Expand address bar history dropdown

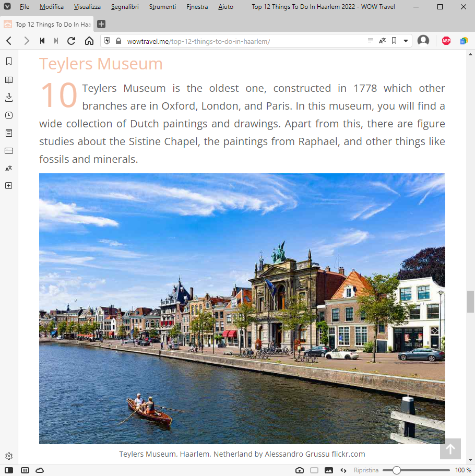[x=406, y=41]
